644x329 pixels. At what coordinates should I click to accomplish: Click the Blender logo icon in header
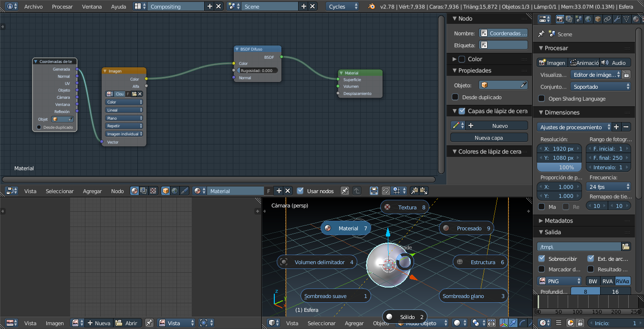(372, 7)
